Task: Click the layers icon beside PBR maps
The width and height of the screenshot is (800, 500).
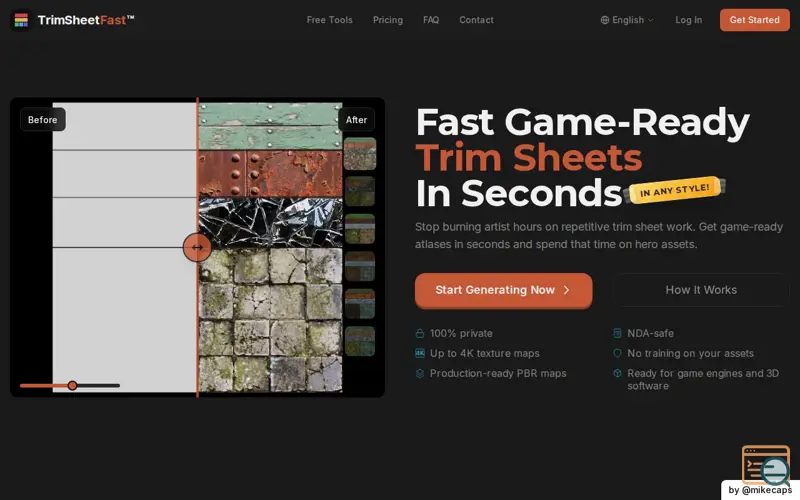Action: (x=419, y=373)
